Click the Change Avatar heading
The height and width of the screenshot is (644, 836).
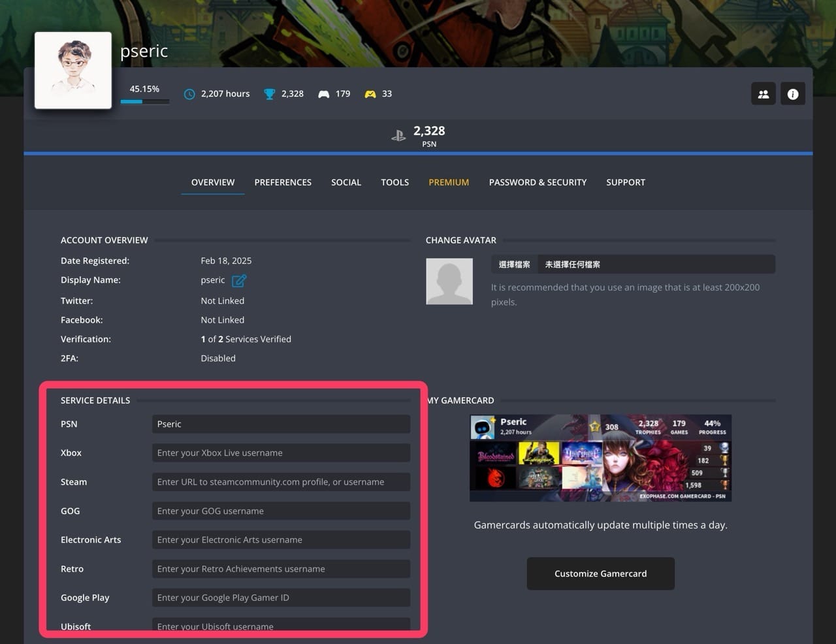click(461, 240)
